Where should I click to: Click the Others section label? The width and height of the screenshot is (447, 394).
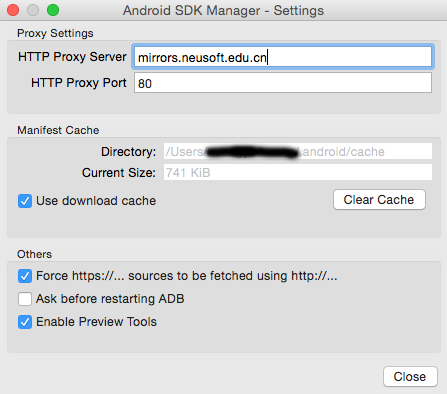click(x=34, y=254)
